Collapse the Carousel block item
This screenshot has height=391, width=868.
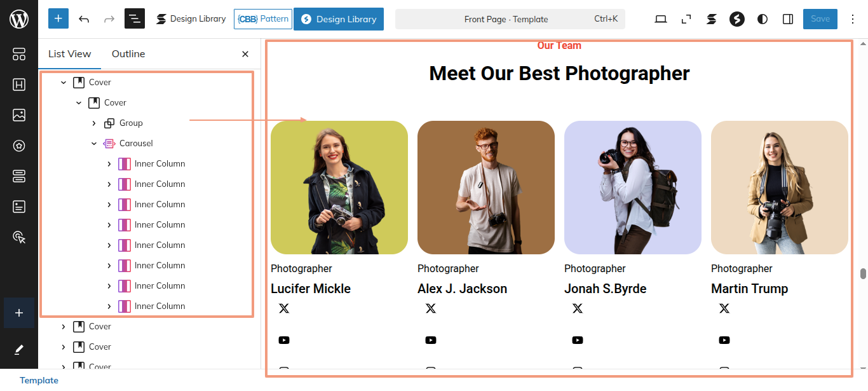coord(94,143)
